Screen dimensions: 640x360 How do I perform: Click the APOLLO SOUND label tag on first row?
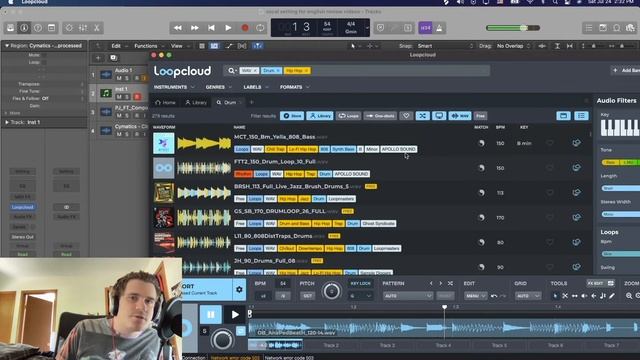(x=398, y=149)
